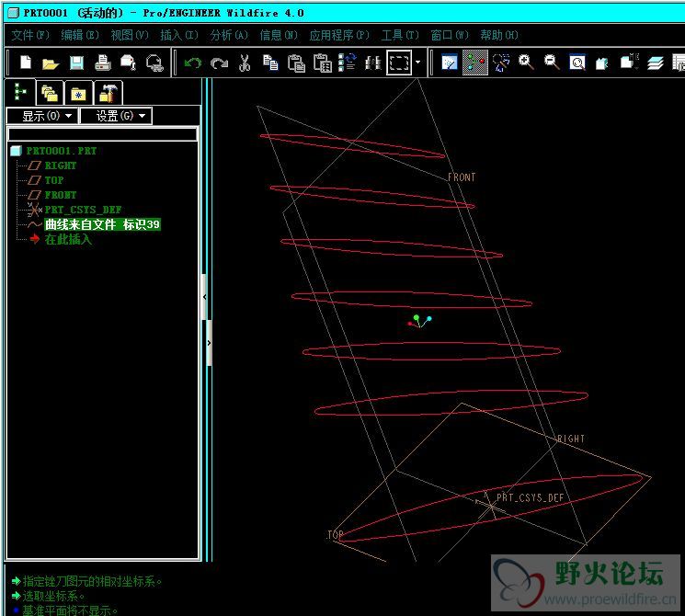Switch to the Favorites navigator tab
This screenshot has height=616, width=685.
click(x=79, y=93)
